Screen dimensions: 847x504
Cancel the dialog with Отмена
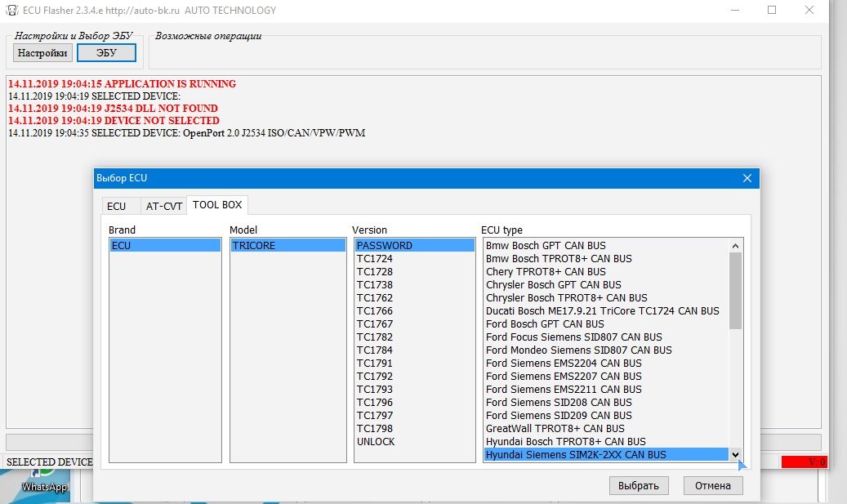click(x=713, y=486)
